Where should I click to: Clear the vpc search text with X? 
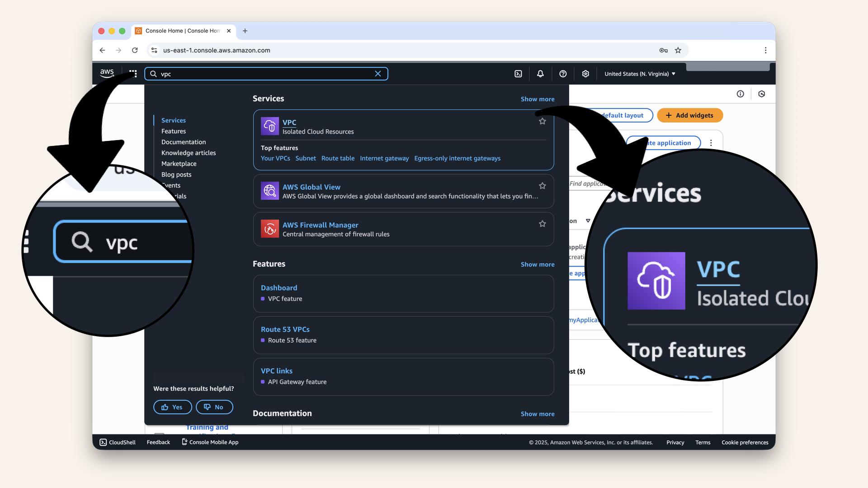[x=378, y=74]
